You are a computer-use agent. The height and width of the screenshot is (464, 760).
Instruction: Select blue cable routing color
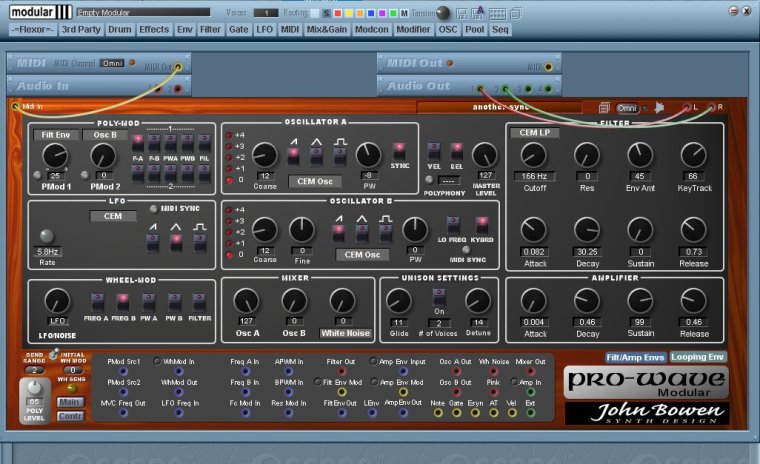[371, 13]
